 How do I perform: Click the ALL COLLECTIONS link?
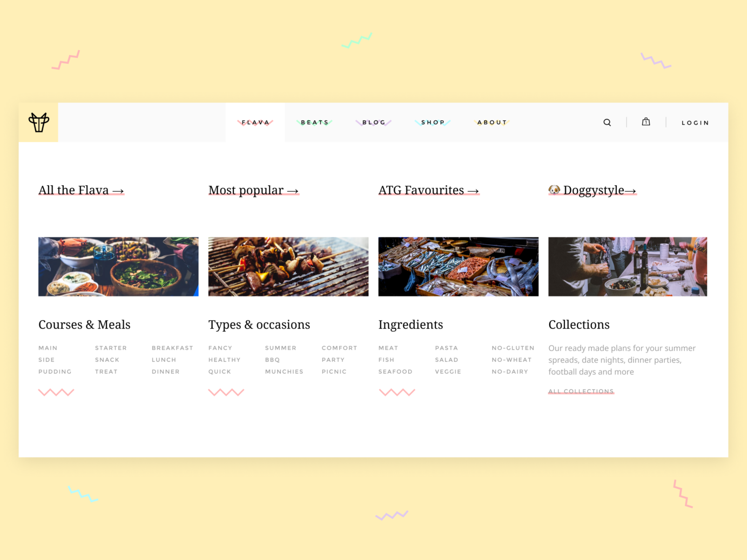[x=581, y=391]
